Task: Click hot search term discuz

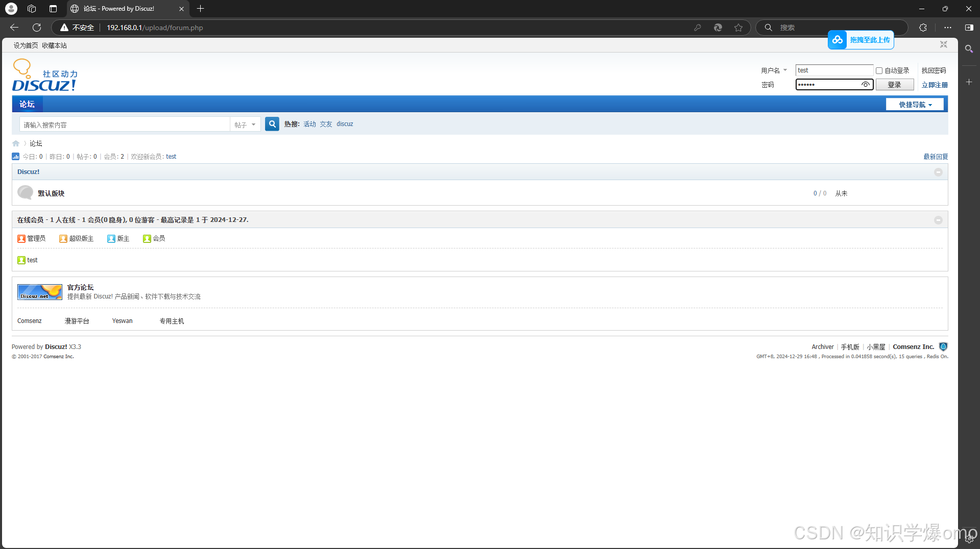Action: pos(345,124)
